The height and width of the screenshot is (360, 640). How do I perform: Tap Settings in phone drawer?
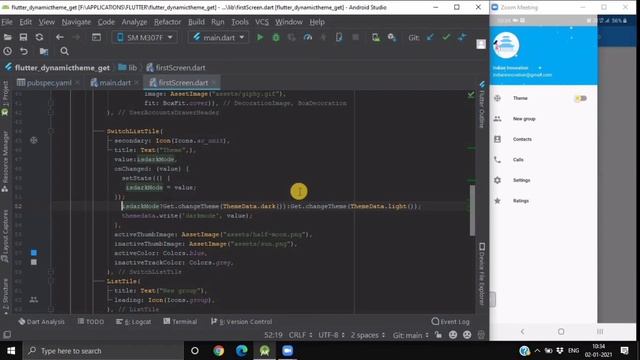(x=521, y=180)
